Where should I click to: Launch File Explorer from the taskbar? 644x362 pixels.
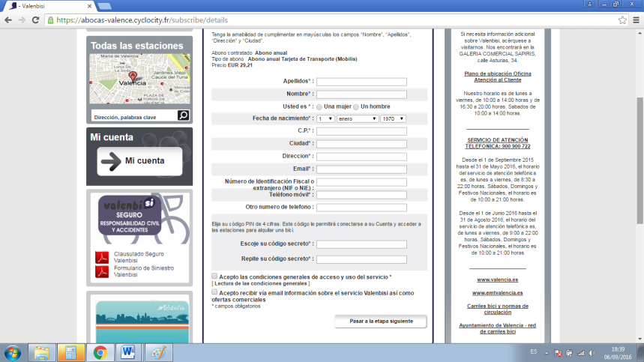coord(42,353)
